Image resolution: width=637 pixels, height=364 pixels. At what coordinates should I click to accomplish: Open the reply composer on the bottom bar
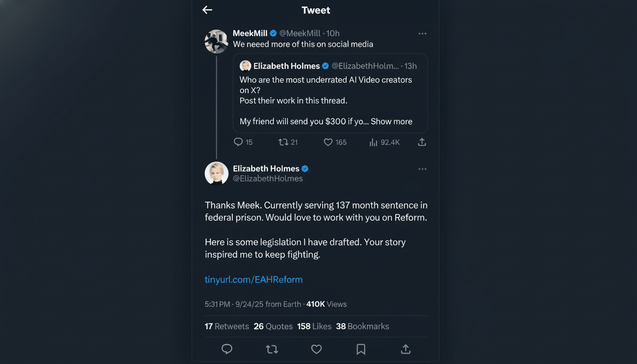(x=227, y=349)
